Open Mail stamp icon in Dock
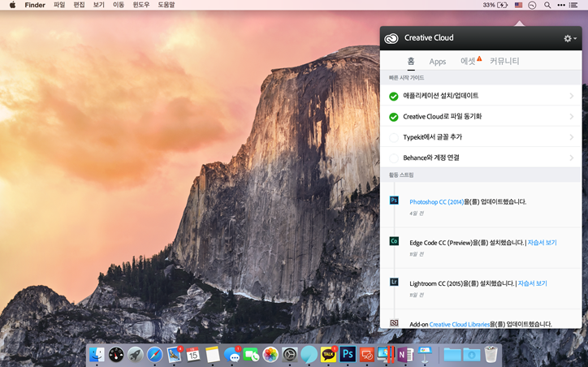Image resolution: width=588 pixels, height=367 pixels. pos(175,354)
